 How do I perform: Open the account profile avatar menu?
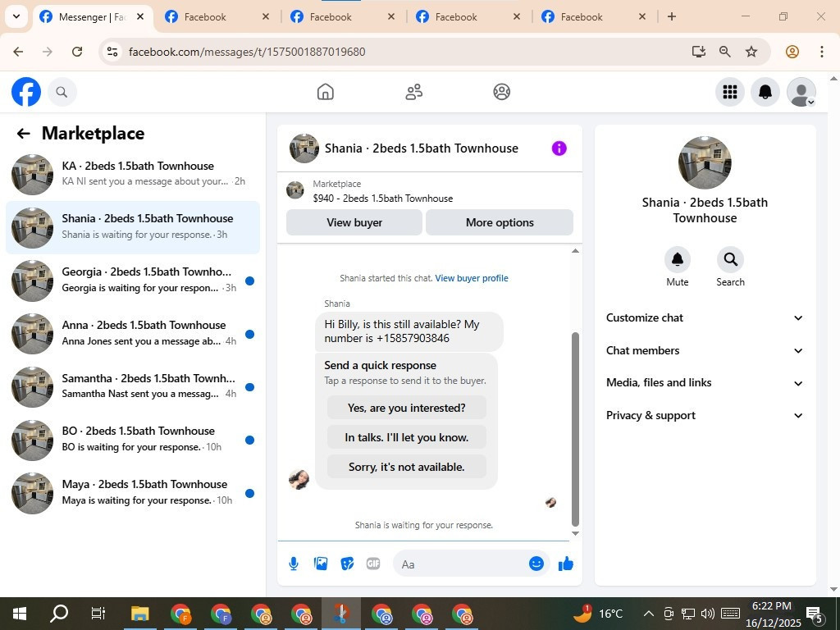[x=801, y=92]
